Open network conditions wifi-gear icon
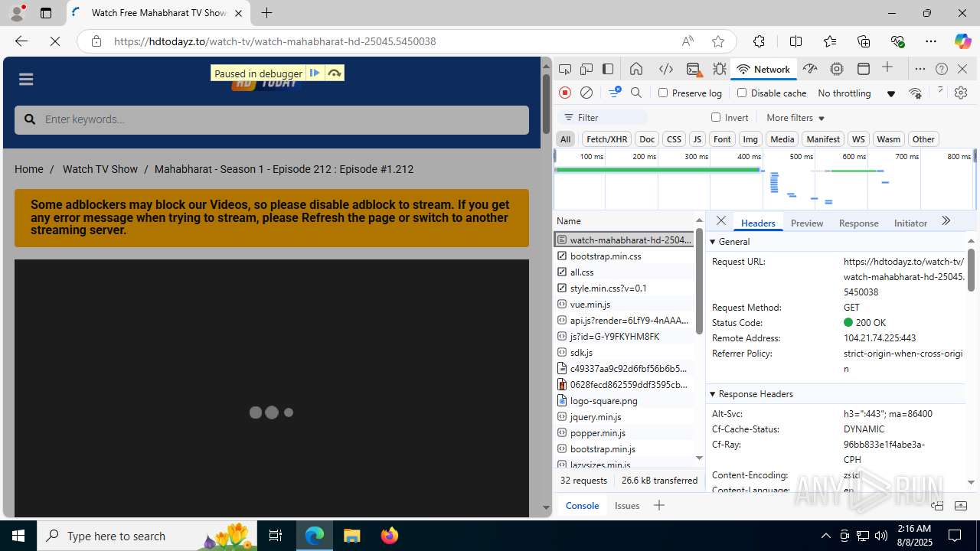The width and height of the screenshot is (980, 551). pos(915,93)
